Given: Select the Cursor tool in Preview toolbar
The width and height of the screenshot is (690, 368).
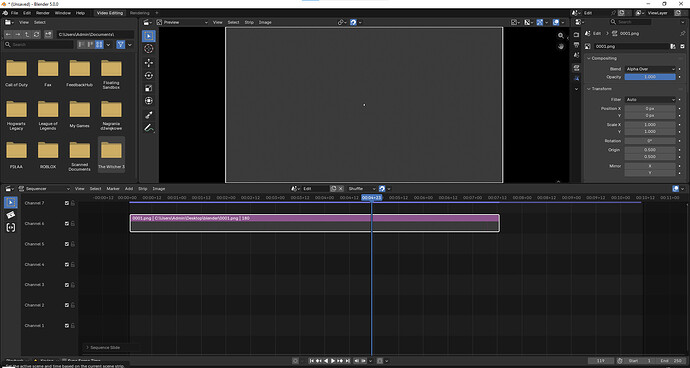Looking at the screenshot, I should coord(149,49).
